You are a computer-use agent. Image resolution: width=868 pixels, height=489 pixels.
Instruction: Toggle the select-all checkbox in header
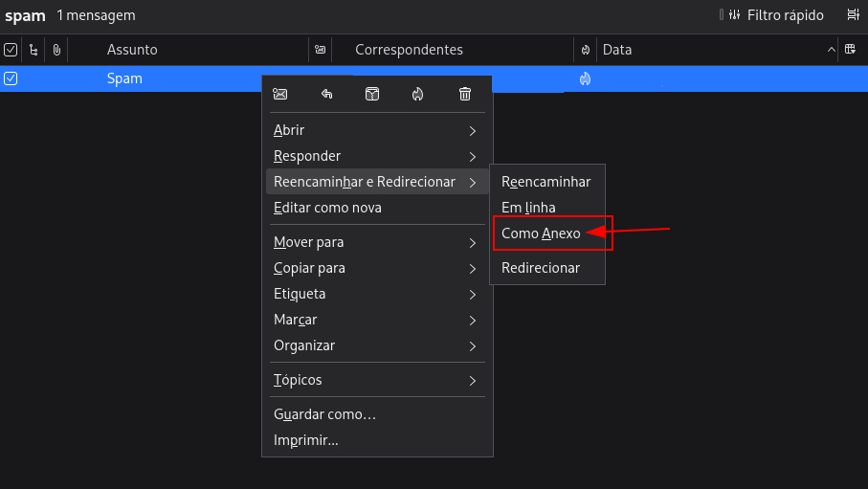click(x=11, y=50)
